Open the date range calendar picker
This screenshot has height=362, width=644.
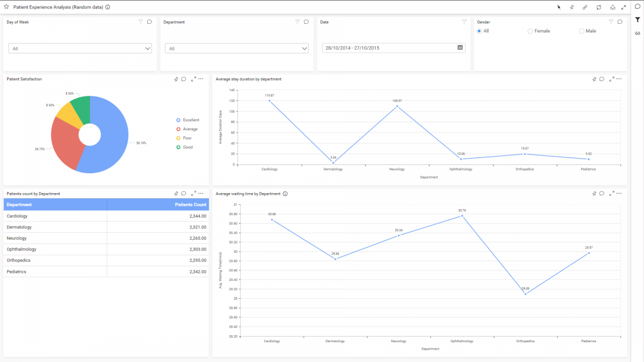pyautogui.click(x=460, y=47)
